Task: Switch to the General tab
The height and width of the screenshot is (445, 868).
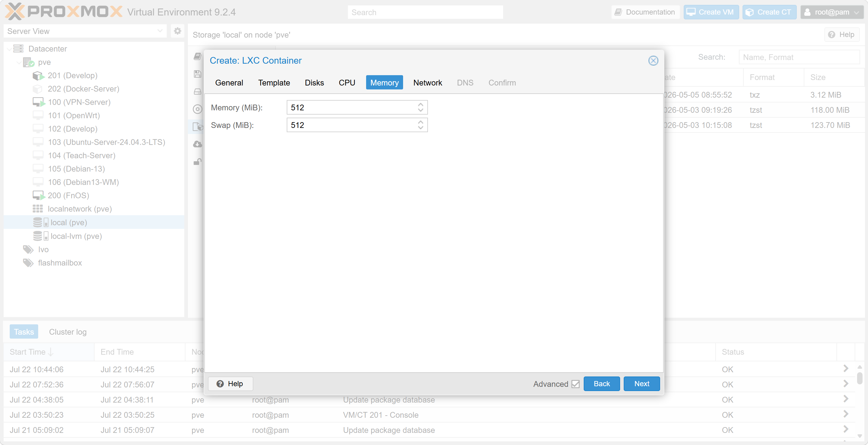Action: pos(229,82)
